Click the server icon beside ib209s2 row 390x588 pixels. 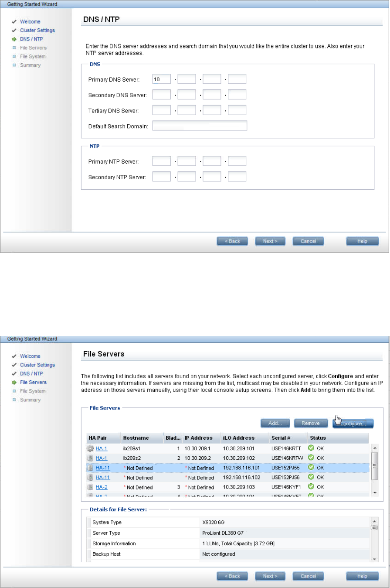[90, 458]
